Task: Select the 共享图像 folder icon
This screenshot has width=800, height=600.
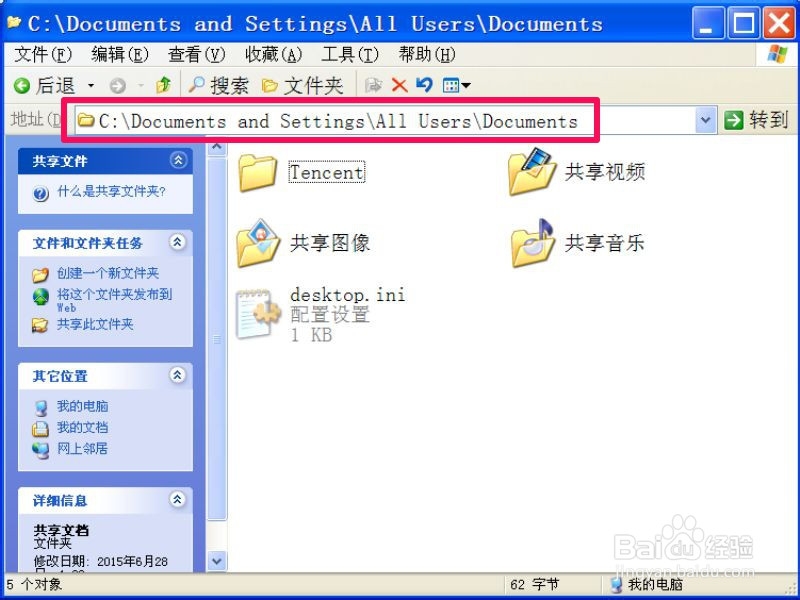Action: pyautogui.click(x=258, y=243)
